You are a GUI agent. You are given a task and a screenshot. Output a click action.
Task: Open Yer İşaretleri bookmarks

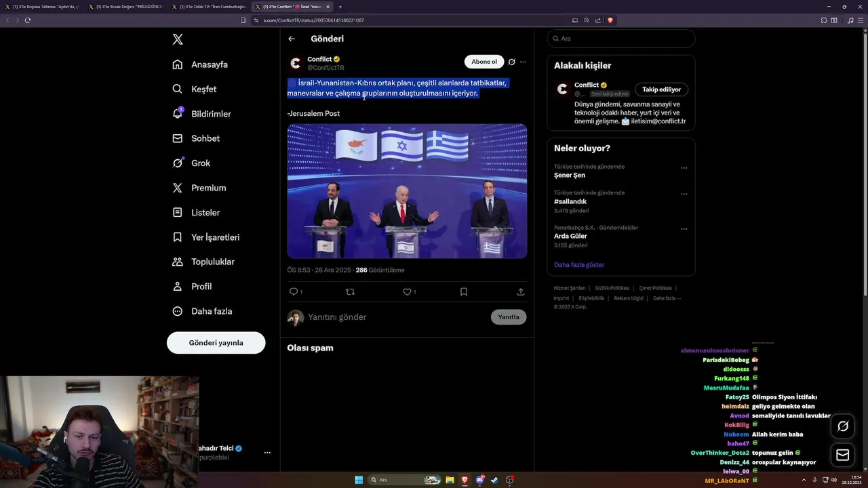coord(205,237)
